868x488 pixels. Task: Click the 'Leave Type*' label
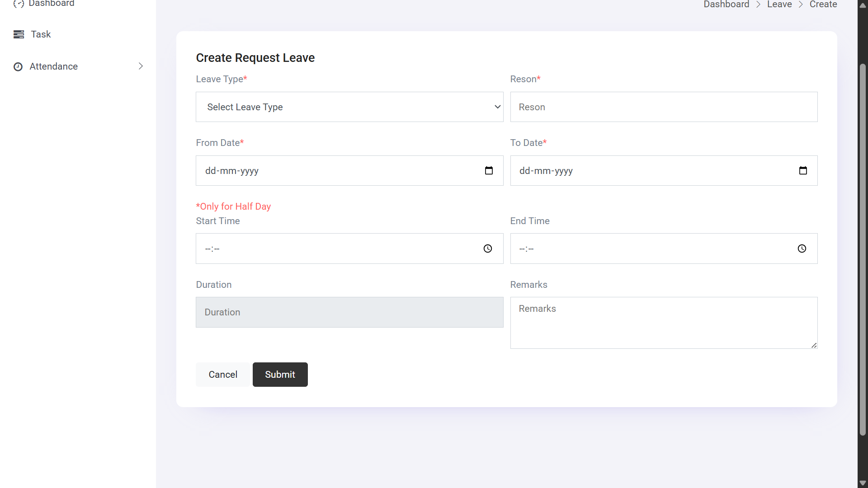(222, 79)
